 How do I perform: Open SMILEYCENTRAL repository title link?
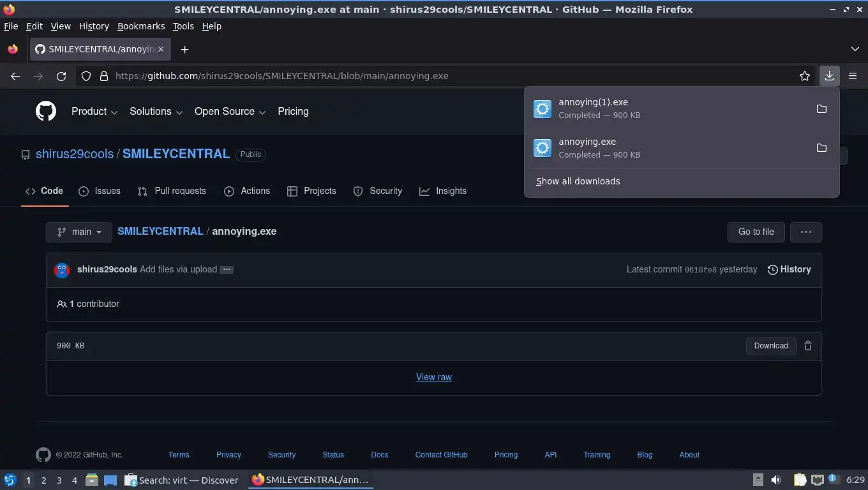(176, 154)
